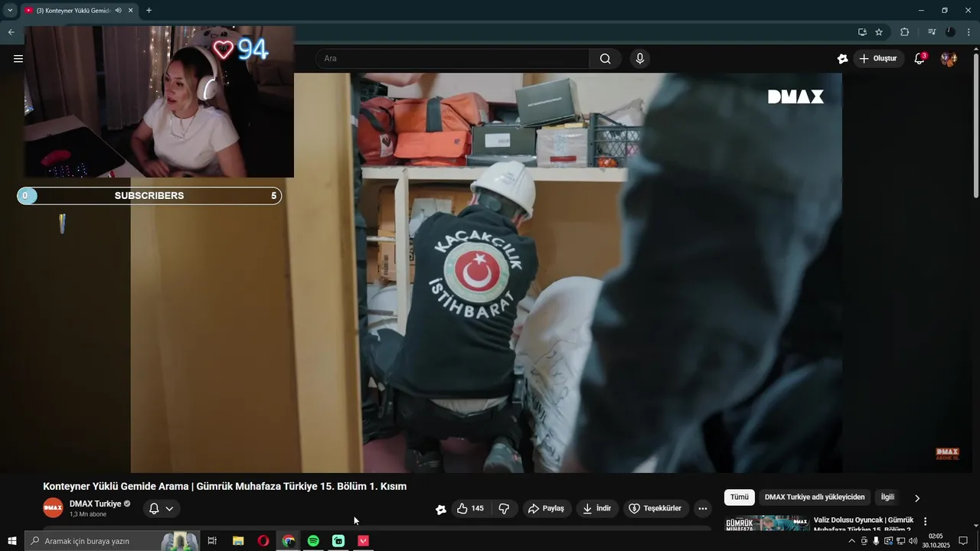Open YouTube notifications bell with badge

tap(920, 59)
